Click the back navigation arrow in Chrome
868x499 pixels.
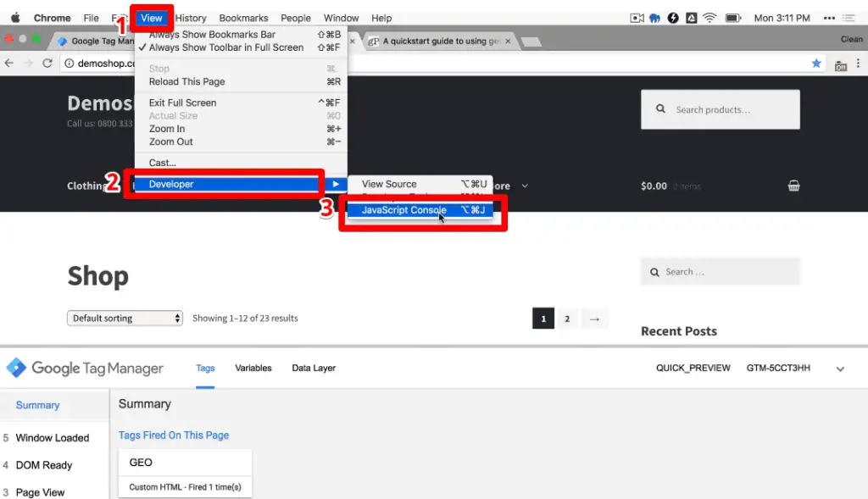tap(8, 62)
